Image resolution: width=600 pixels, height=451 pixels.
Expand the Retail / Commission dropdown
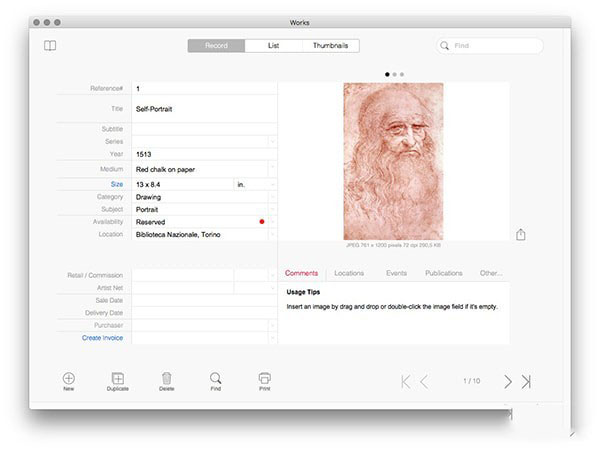point(272,275)
